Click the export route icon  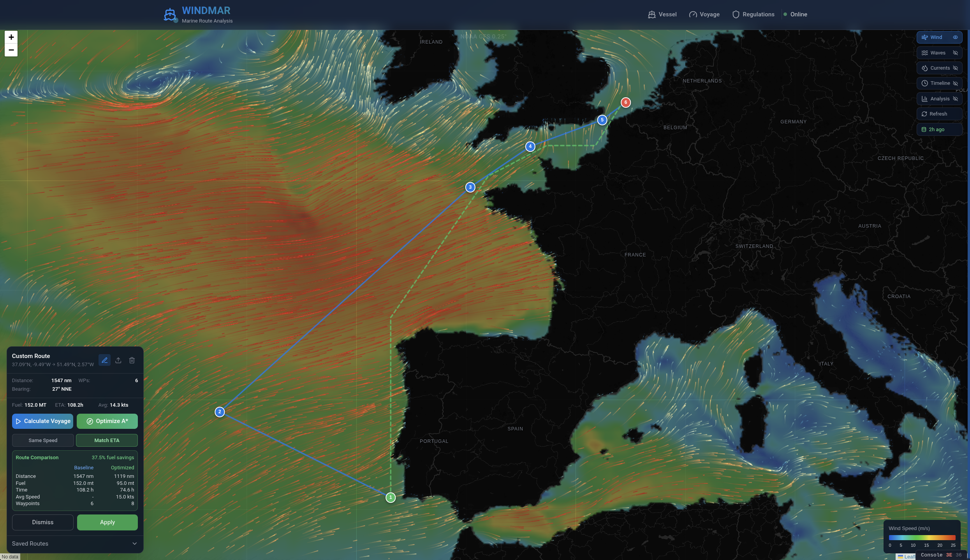coord(118,360)
